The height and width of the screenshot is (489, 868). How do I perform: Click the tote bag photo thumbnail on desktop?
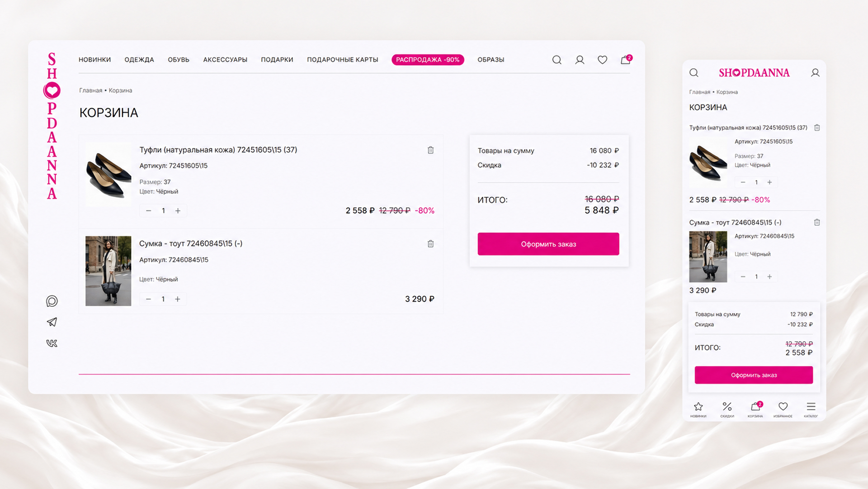tap(108, 271)
